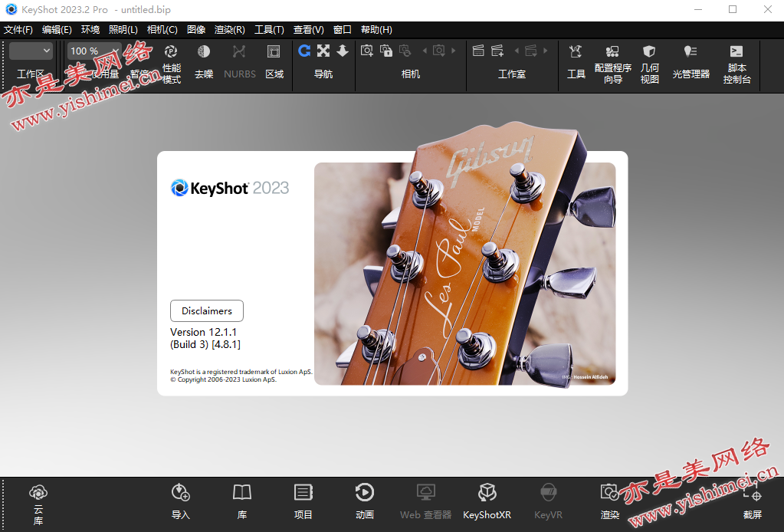
Task: Open the 渲染(R) menu
Action: pos(229,29)
